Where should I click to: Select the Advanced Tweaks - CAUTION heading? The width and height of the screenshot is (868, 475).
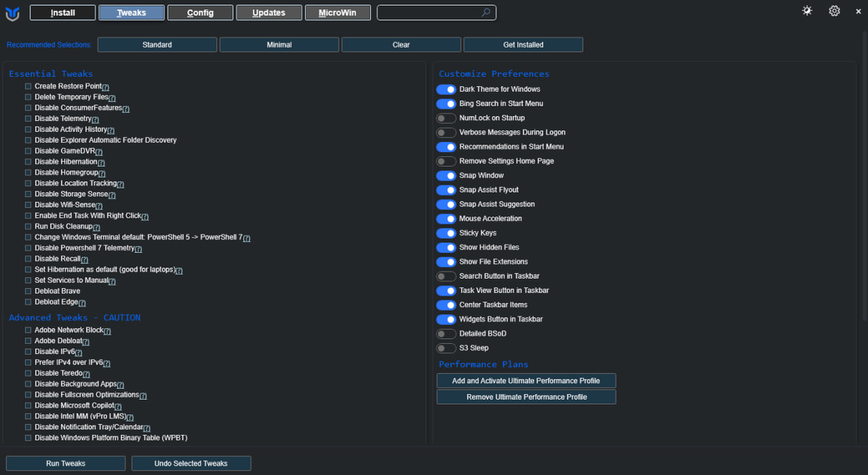(75, 318)
